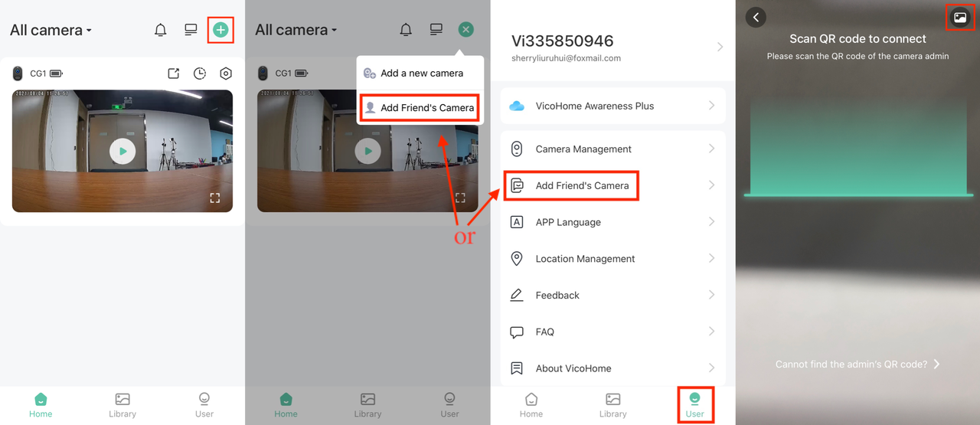Screen dimensions: 980x425
Task: Open 'All camera' dropdown on the dimmed popup screen
Action: [296, 30]
